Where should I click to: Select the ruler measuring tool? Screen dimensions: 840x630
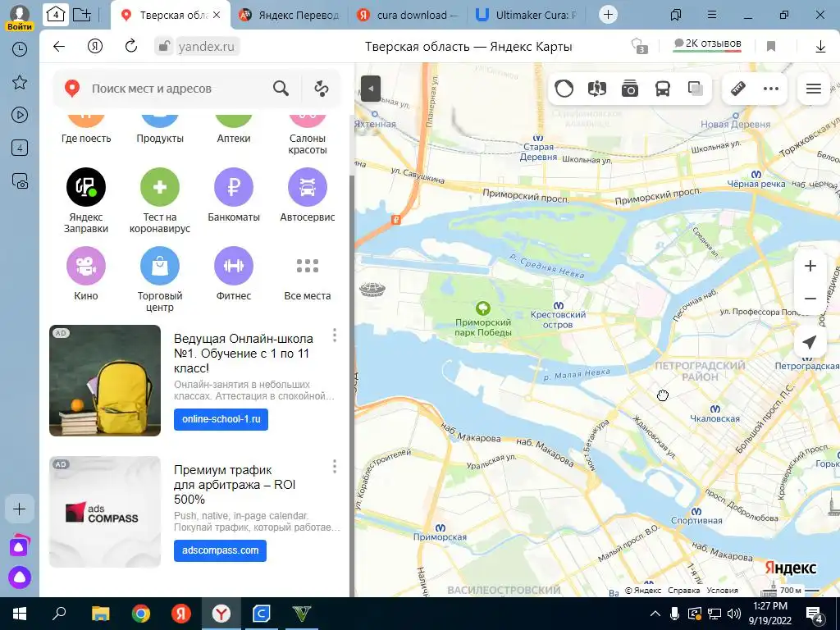pos(738,89)
